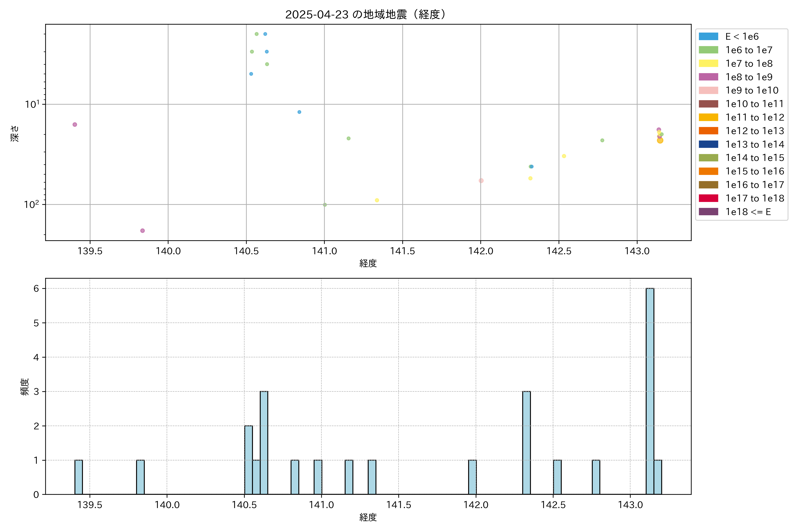The width and height of the screenshot is (798, 532).
Task: Click the blue E < 1e6 legend swatch
Action: pyautogui.click(x=708, y=36)
